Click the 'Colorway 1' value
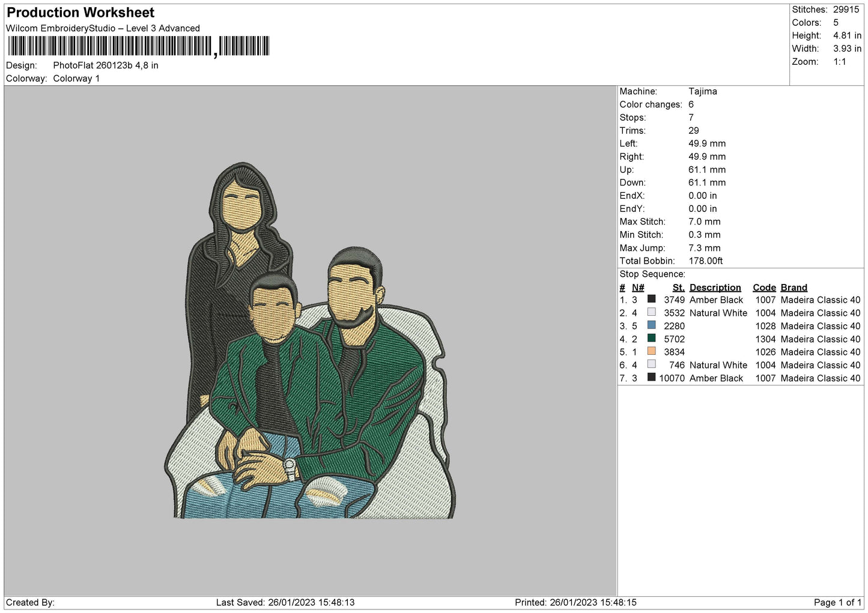The image size is (868, 613). [x=76, y=79]
